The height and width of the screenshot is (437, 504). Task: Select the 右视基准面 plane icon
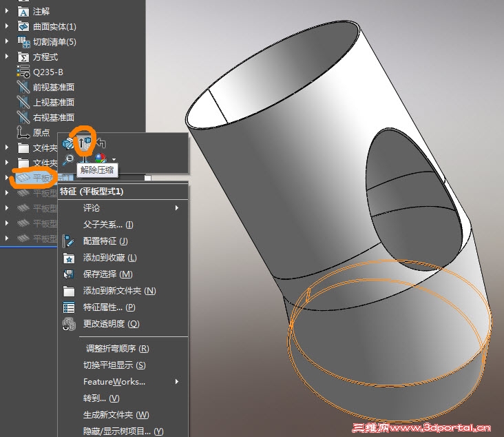pos(23,117)
